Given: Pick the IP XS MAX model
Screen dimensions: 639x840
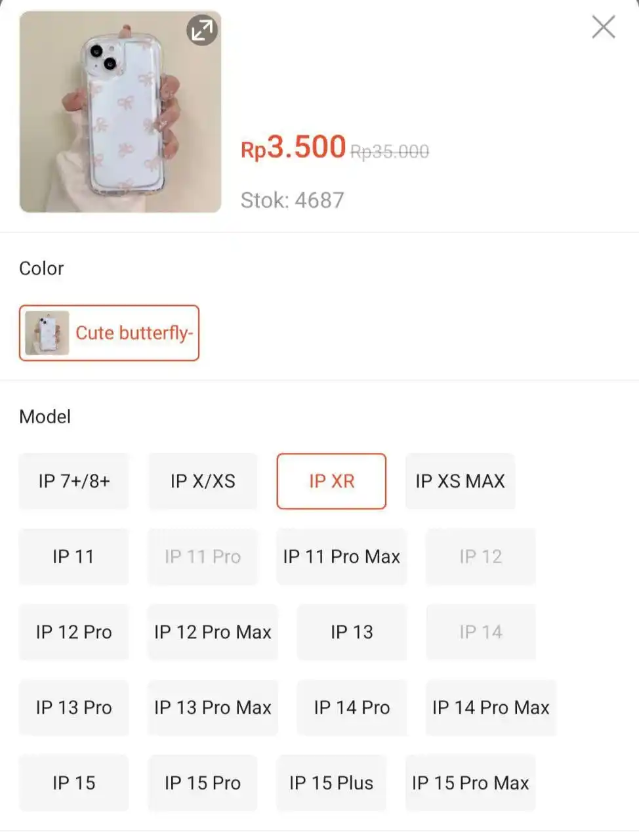Looking at the screenshot, I should 460,481.
